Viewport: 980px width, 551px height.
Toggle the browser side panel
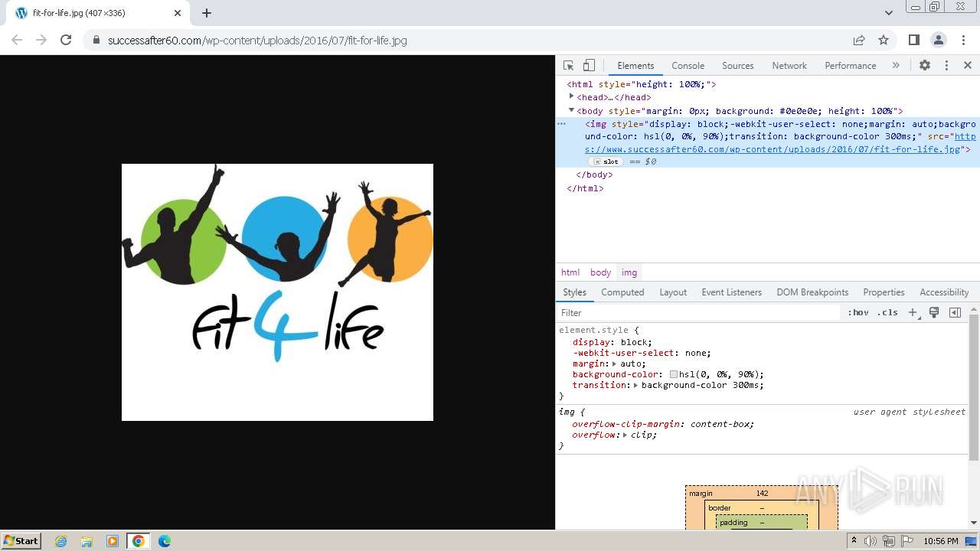pyautogui.click(x=913, y=40)
